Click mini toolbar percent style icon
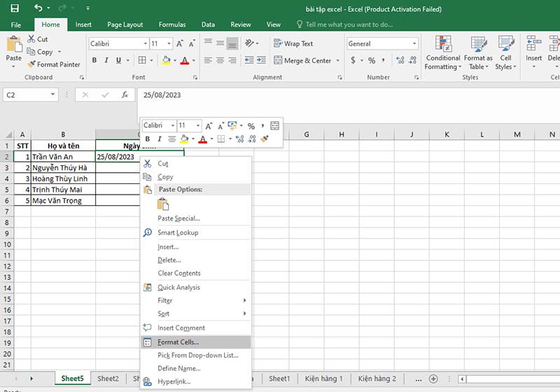The image size is (560, 392). (x=251, y=126)
